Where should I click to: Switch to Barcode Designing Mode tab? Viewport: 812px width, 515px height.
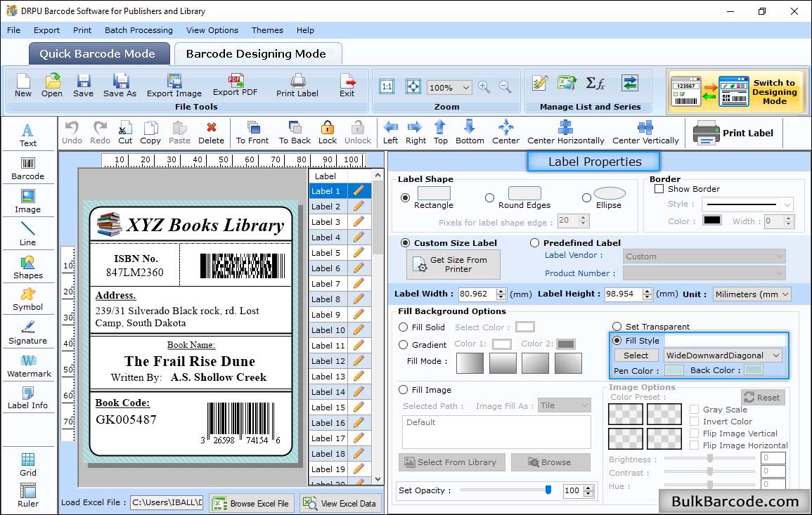[258, 54]
